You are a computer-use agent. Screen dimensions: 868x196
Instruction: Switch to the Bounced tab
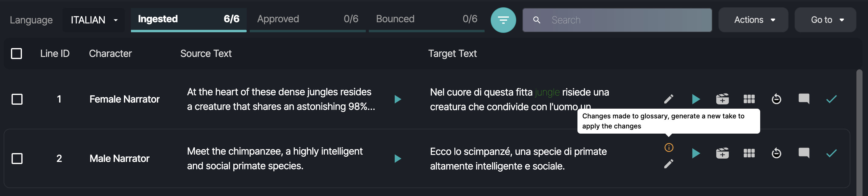426,19
